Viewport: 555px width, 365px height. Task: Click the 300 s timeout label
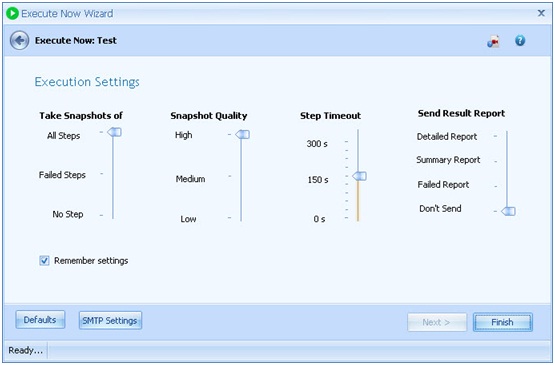click(317, 144)
